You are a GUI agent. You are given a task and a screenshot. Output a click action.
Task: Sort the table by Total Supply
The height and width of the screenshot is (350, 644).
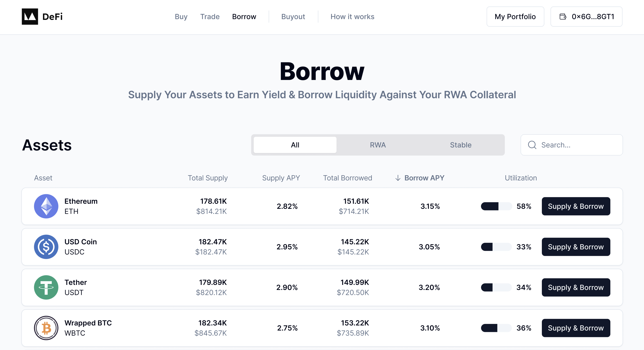tap(208, 178)
